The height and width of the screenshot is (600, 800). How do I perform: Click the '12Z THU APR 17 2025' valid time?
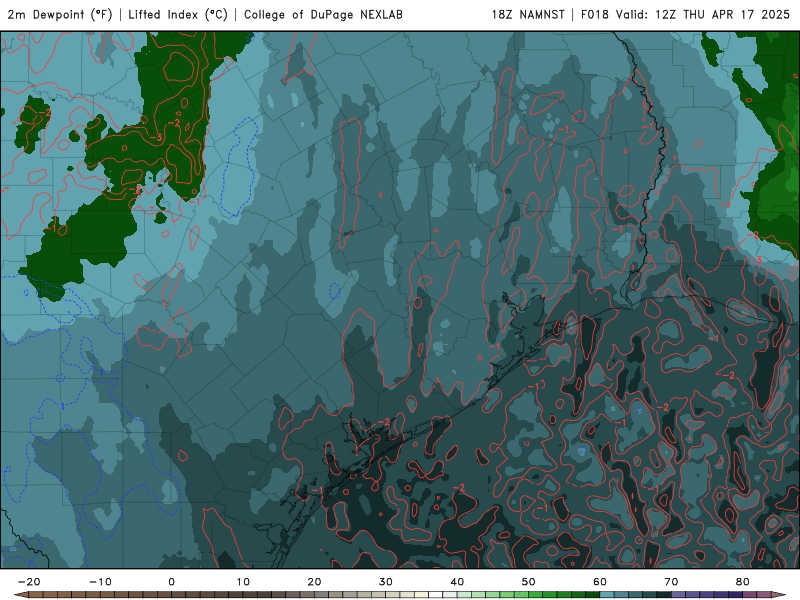[722, 14]
